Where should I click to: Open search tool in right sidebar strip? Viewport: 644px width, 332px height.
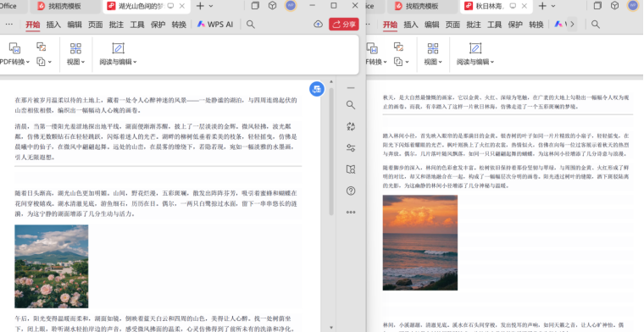[x=350, y=105]
